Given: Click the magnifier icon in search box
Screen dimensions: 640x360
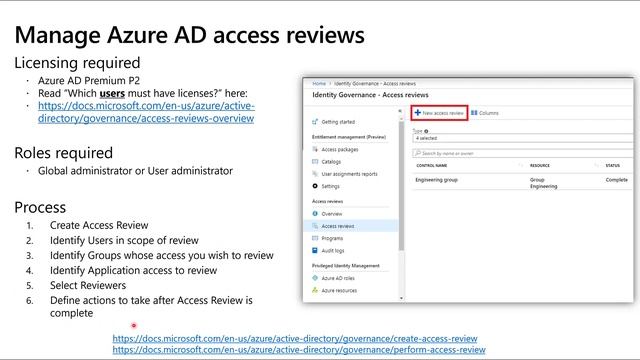Looking at the screenshot, I should (x=418, y=153).
